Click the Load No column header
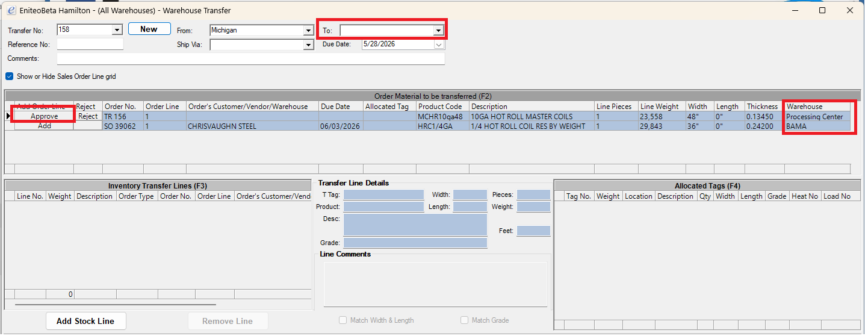This screenshot has width=868, height=336. point(837,196)
